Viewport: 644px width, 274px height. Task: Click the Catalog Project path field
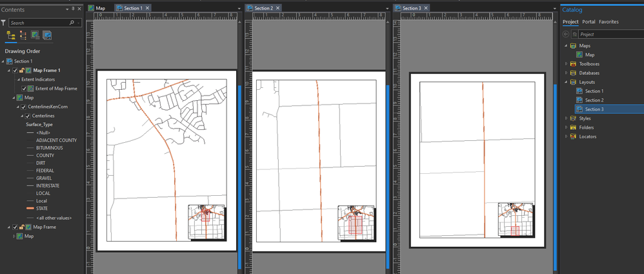pyautogui.click(x=611, y=34)
